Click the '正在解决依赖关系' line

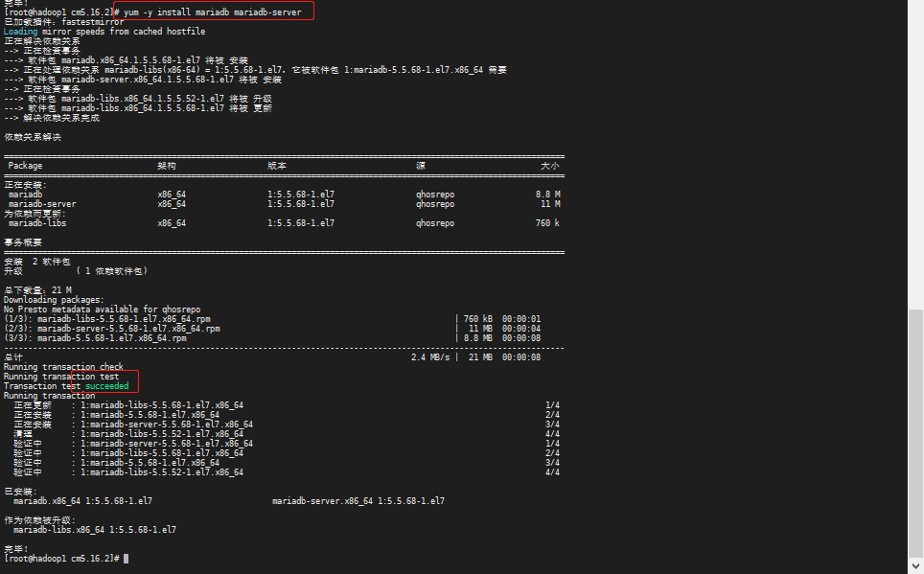click(x=42, y=41)
